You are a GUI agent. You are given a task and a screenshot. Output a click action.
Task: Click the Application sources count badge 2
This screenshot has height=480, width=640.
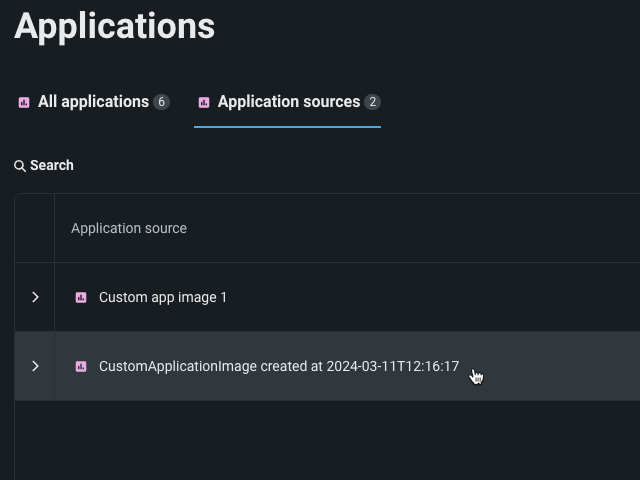tap(372, 102)
